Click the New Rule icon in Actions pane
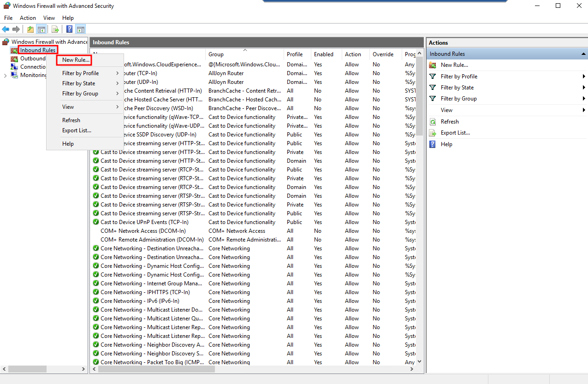 (433, 65)
